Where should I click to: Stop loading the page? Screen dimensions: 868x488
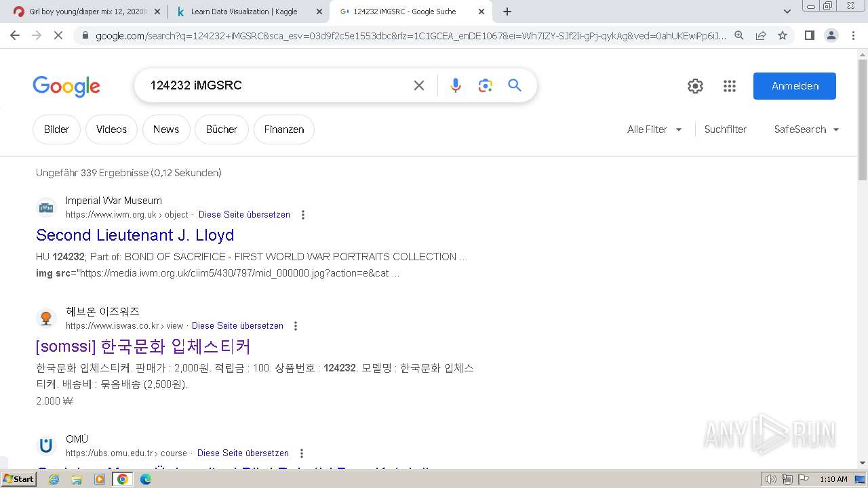point(58,35)
